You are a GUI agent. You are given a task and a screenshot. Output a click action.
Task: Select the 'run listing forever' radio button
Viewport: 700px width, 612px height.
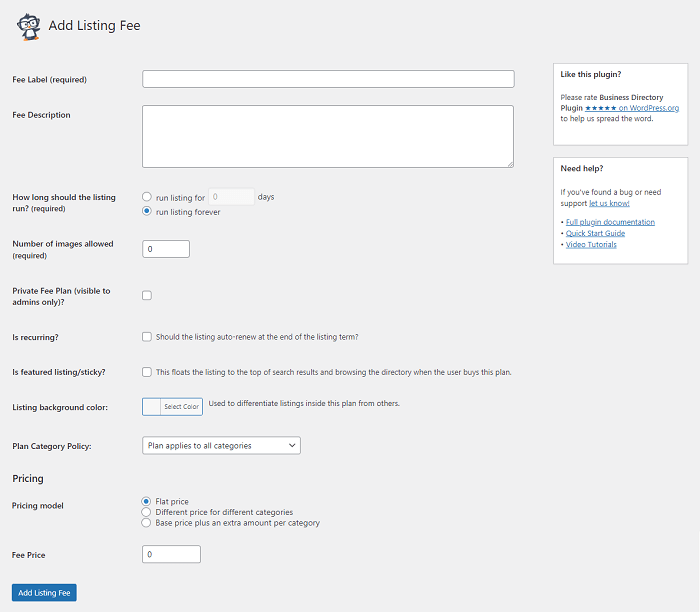(146, 211)
